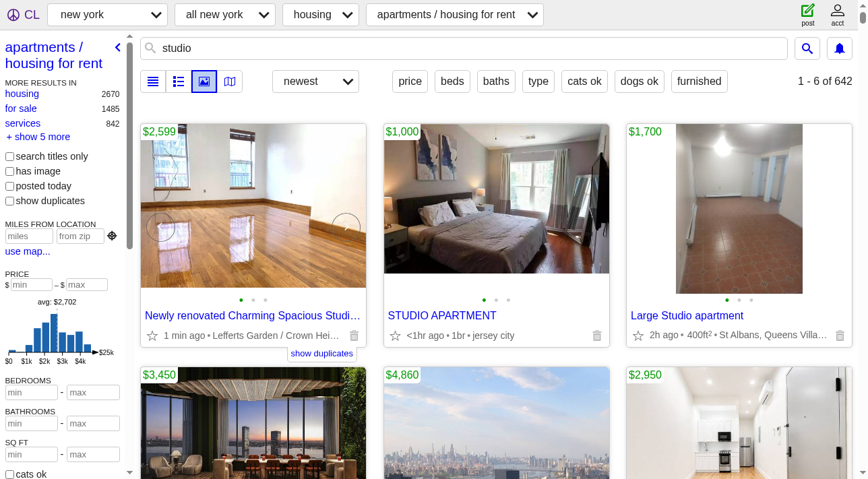Focus the miles input field
This screenshot has width=868, height=479.
[29, 236]
